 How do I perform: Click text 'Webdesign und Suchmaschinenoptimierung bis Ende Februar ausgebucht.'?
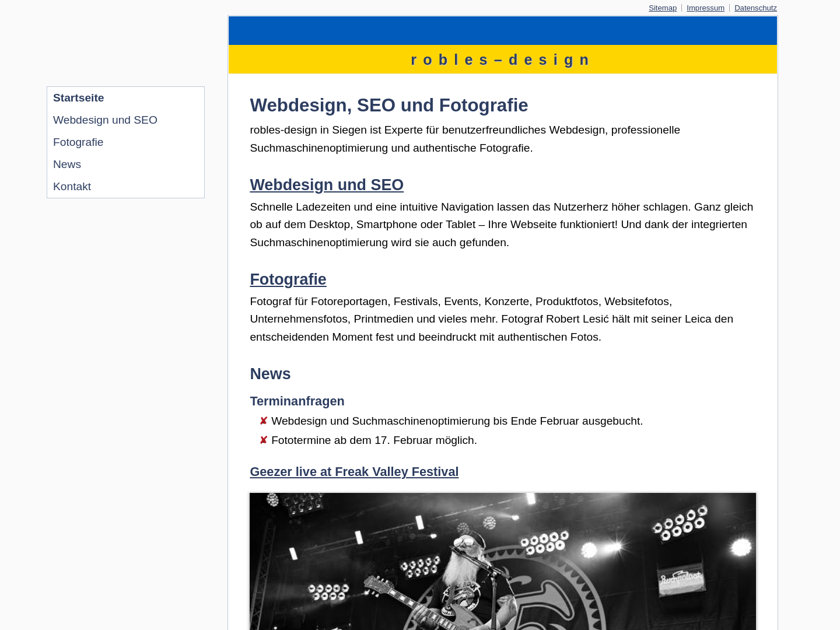(x=457, y=421)
